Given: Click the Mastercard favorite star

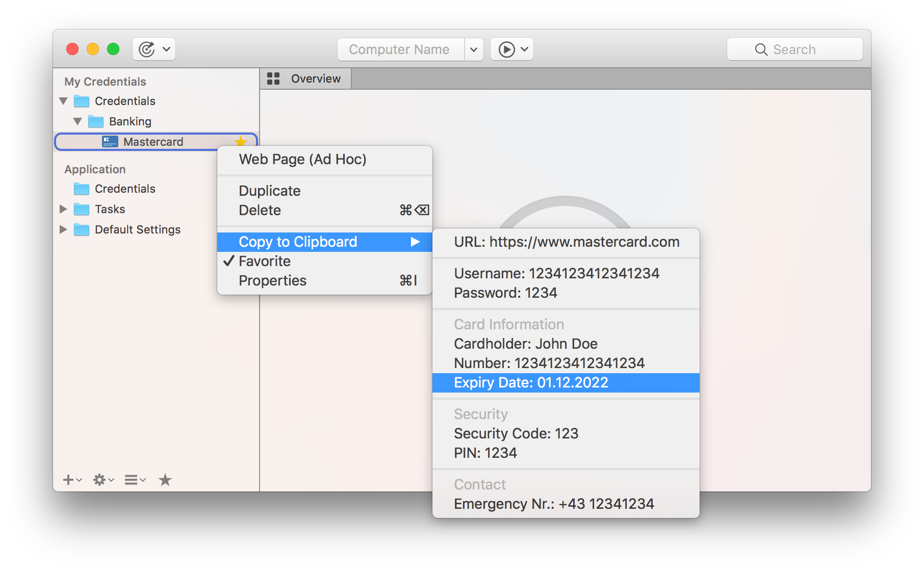Looking at the screenshot, I should (x=241, y=141).
